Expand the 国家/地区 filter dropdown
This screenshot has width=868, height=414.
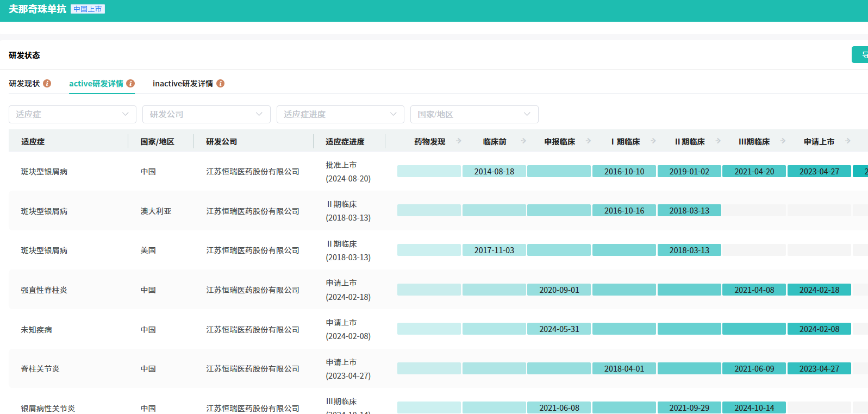pyautogui.click(x=474, y=114)
